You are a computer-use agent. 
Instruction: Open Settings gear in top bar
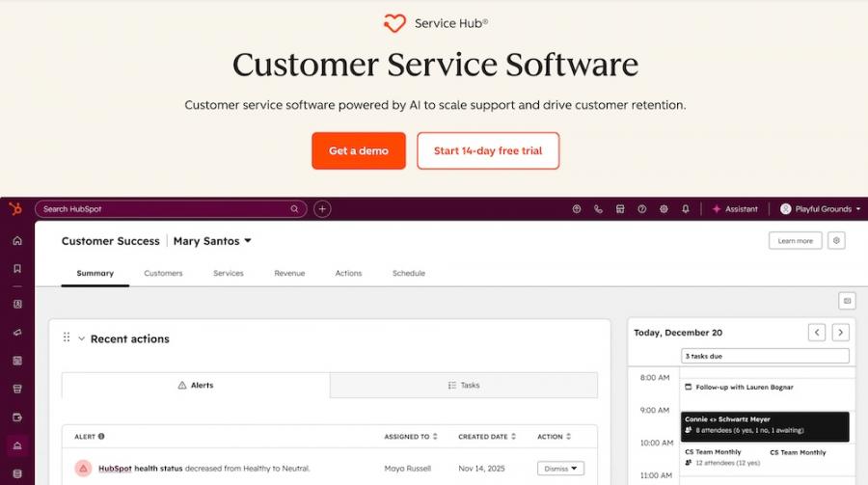click(x=664, y=208)
